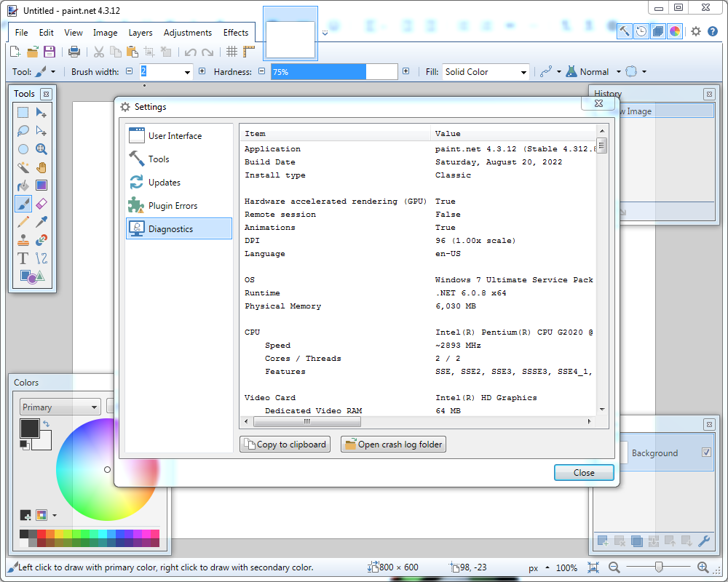Click the Redo arrow icon
This screenshot has height=582, width=728.
(207, 52)
